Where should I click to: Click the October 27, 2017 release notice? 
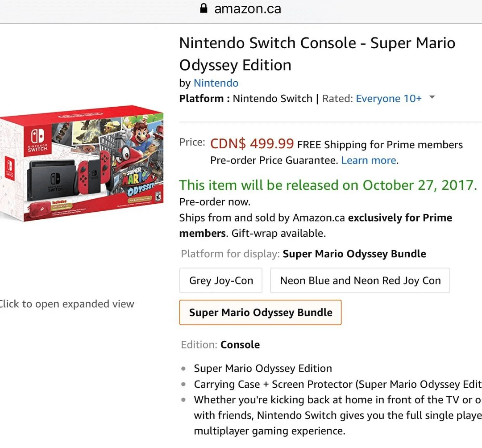328,185
